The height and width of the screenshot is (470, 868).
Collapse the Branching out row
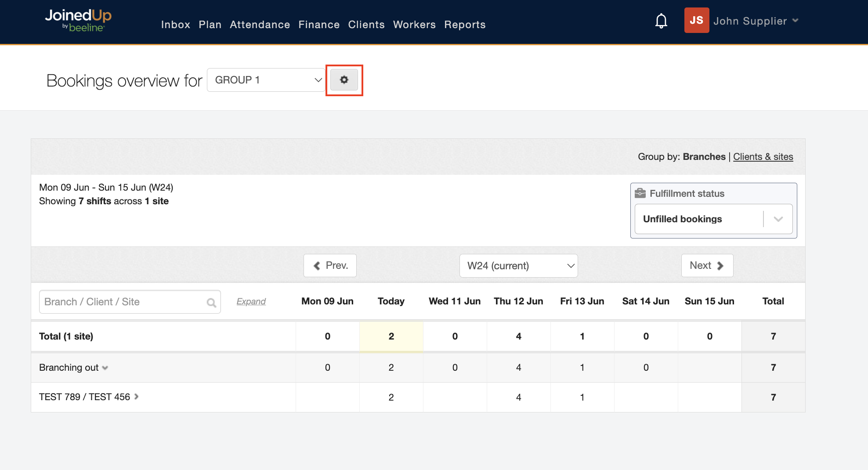tap(105, 368)
